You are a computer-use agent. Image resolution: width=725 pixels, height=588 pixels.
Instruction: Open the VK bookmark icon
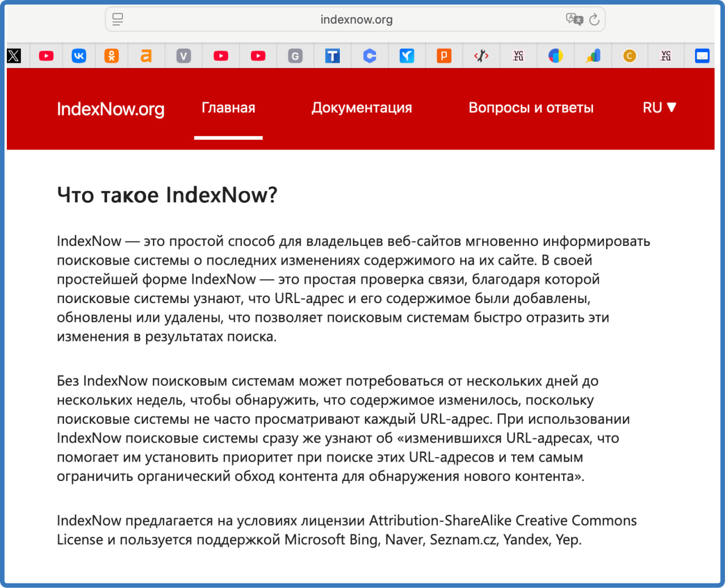pyautogui.click(x=79, y=56)
